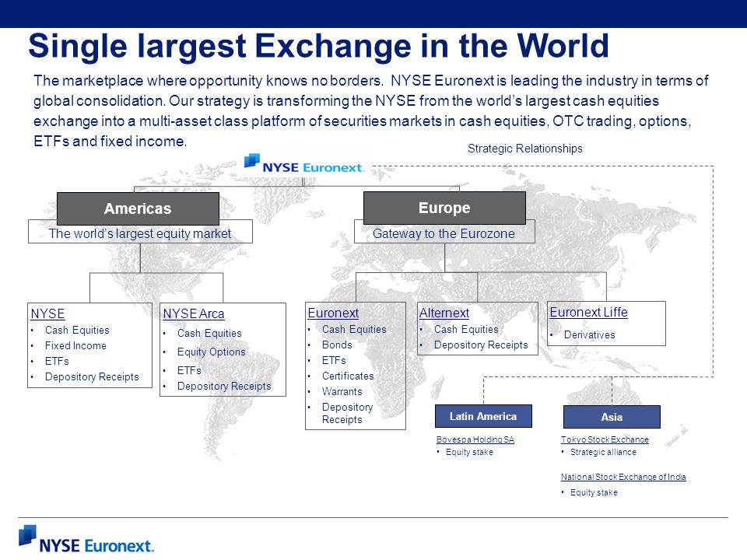This screenshot has height=560, width=747.
Task: Open National Stock Exchange of India link
Action: 623,477
